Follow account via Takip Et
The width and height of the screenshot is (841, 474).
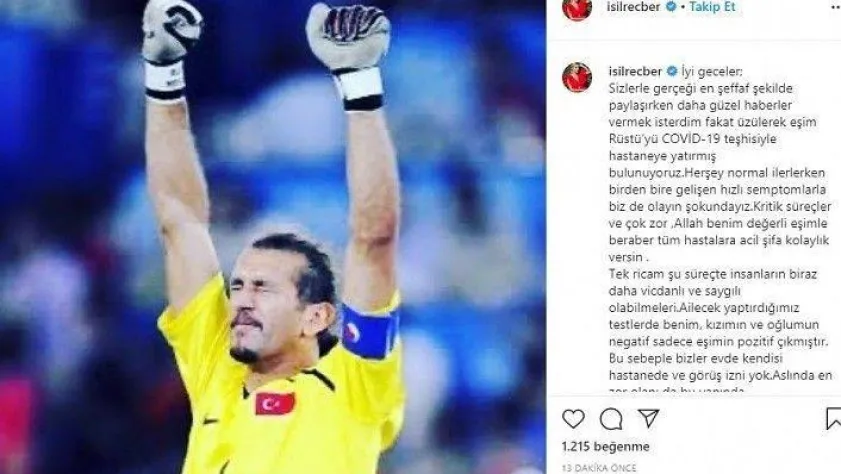(x=712, y=7)
